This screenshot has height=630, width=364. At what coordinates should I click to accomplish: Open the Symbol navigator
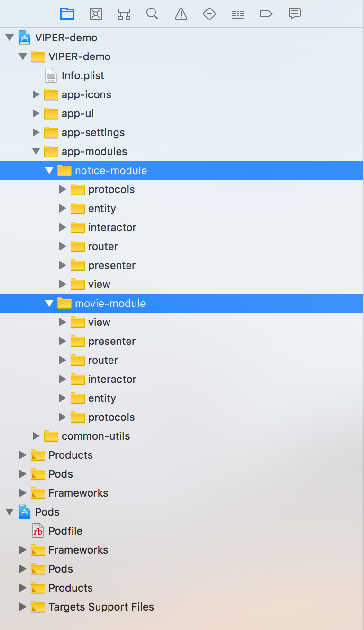(x=124, y=13)
